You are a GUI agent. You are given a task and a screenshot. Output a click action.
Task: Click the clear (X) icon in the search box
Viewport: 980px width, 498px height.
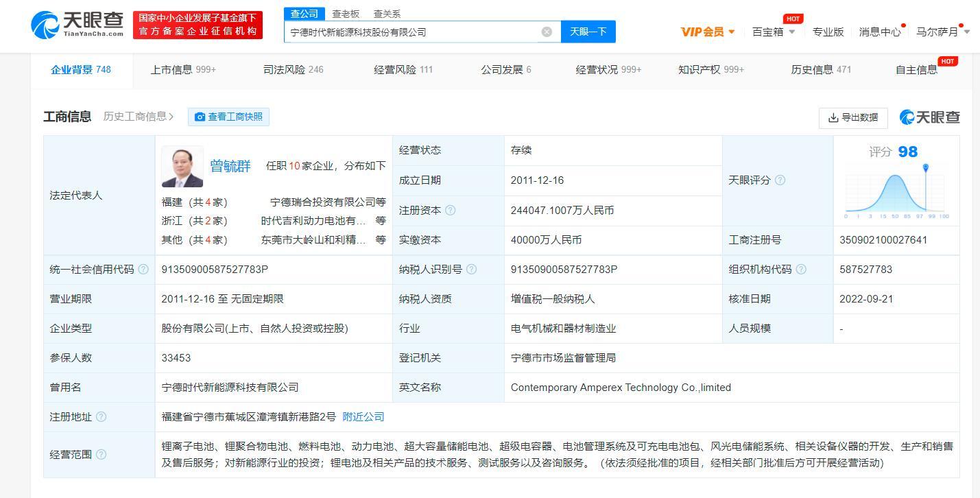[547, 31]
